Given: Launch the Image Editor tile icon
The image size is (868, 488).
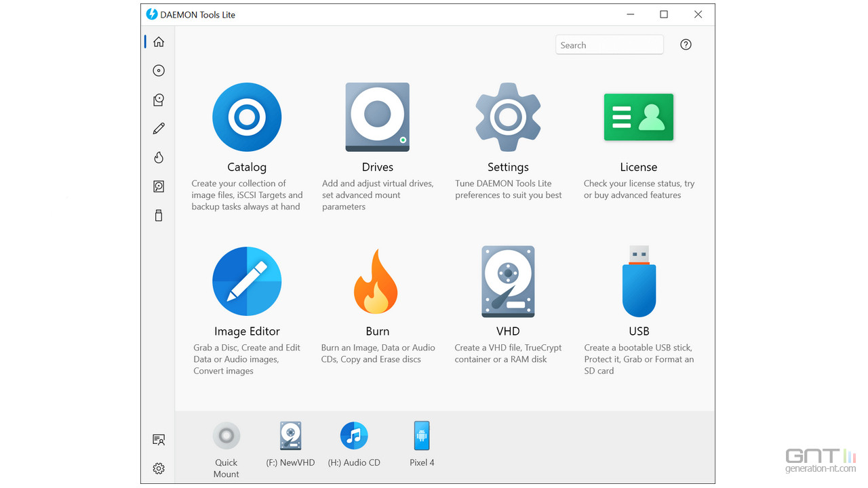Looking at the screenshot, I should 247,281.
